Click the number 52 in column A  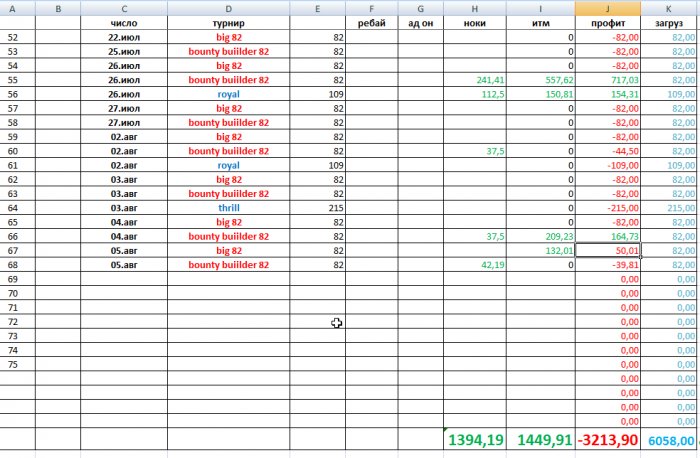pos(12,37)
